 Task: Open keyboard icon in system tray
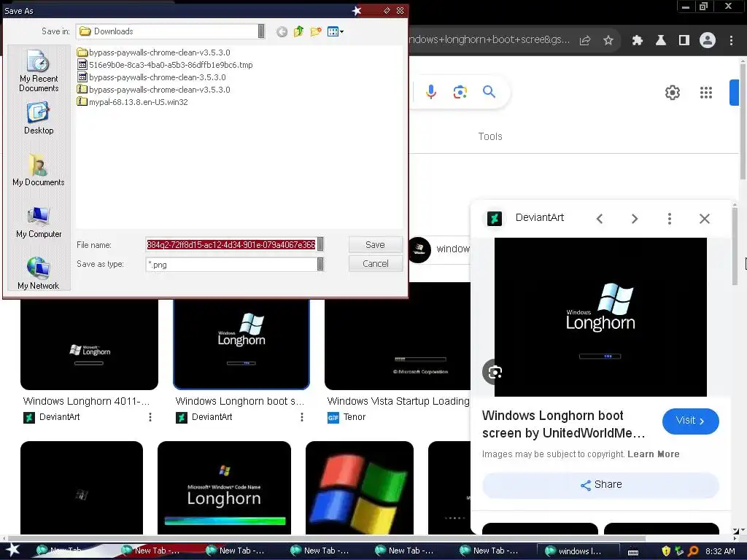point(632,551)
